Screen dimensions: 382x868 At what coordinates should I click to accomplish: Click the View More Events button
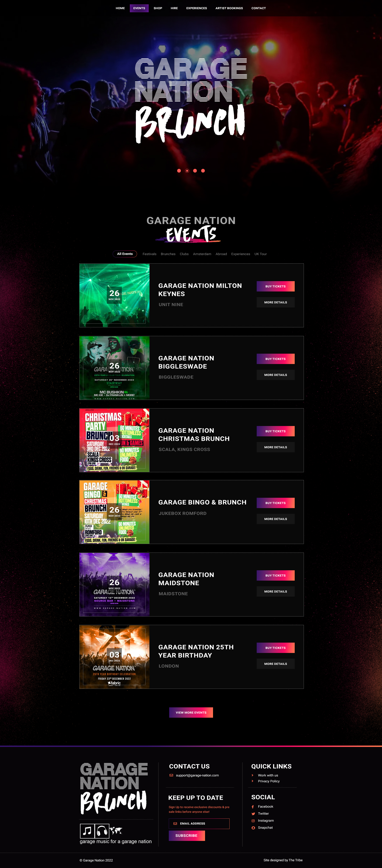[191, 712]
